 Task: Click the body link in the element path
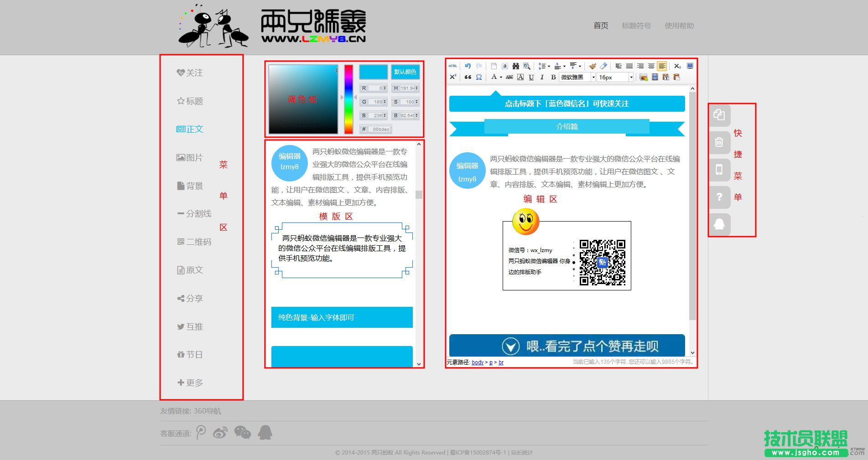click(477, 362)
